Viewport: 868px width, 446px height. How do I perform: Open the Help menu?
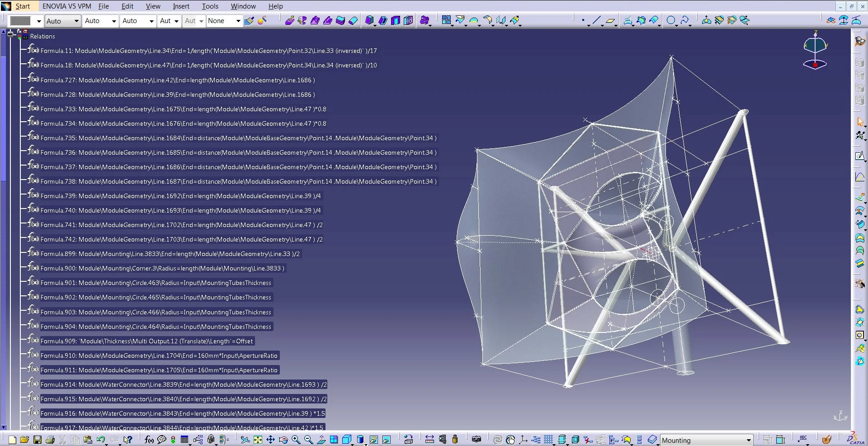(275, 6)
